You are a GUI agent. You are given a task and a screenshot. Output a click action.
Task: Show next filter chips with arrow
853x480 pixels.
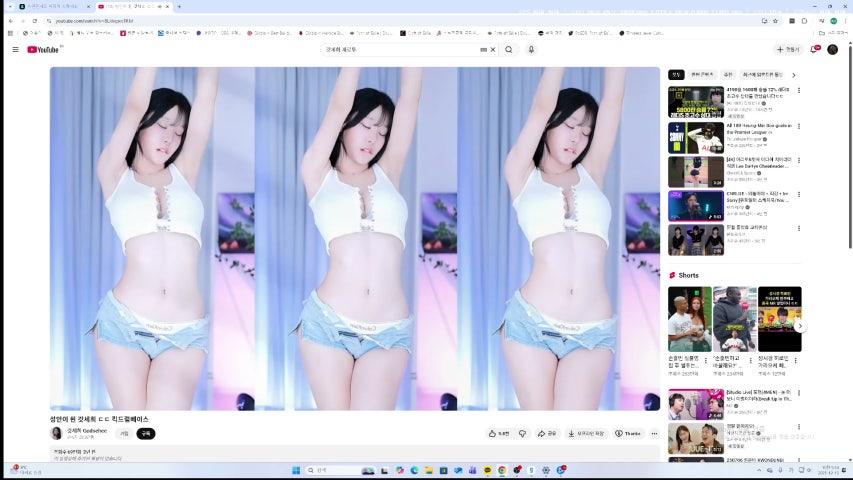click(794, 75)
